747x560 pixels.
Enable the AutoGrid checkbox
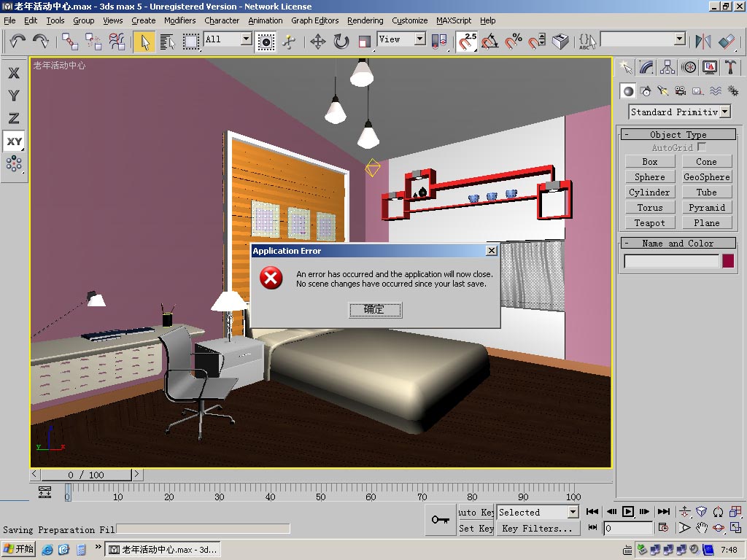click(x=701, y=147)
